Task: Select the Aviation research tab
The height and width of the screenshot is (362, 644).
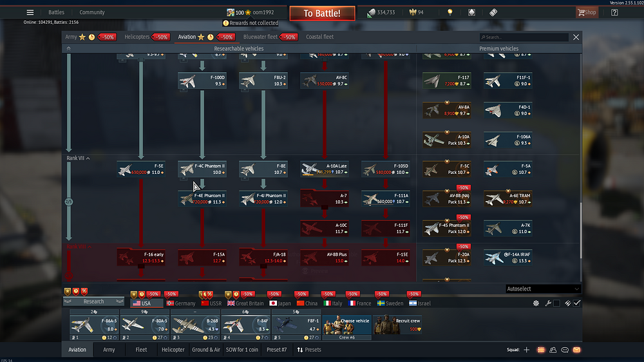Action: [x=187, y=37]
